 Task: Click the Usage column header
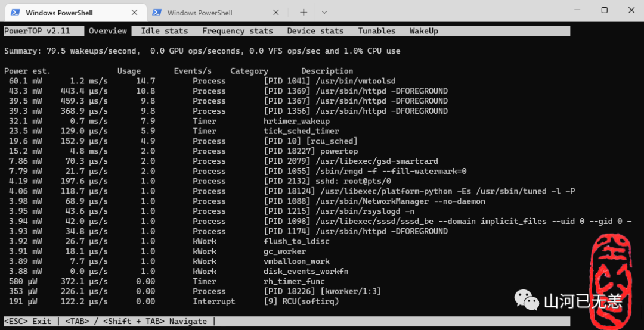(x=129, y=71)
